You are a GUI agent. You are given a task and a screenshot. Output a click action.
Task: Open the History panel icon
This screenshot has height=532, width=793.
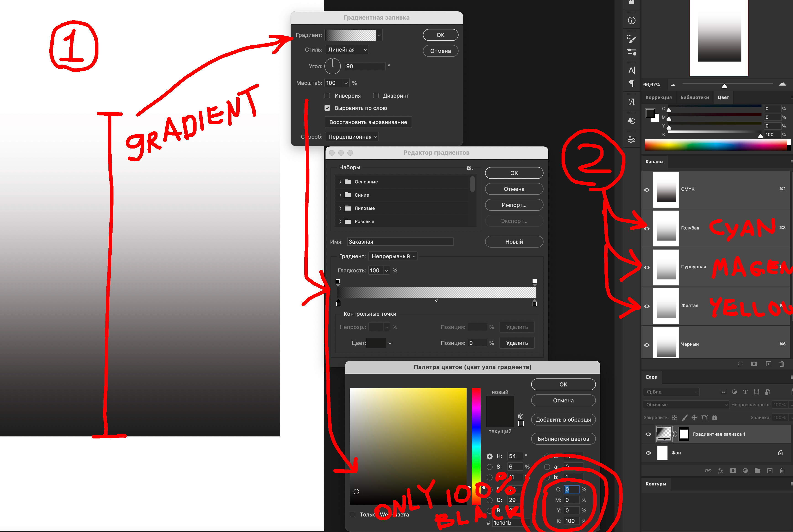(631, 120)
